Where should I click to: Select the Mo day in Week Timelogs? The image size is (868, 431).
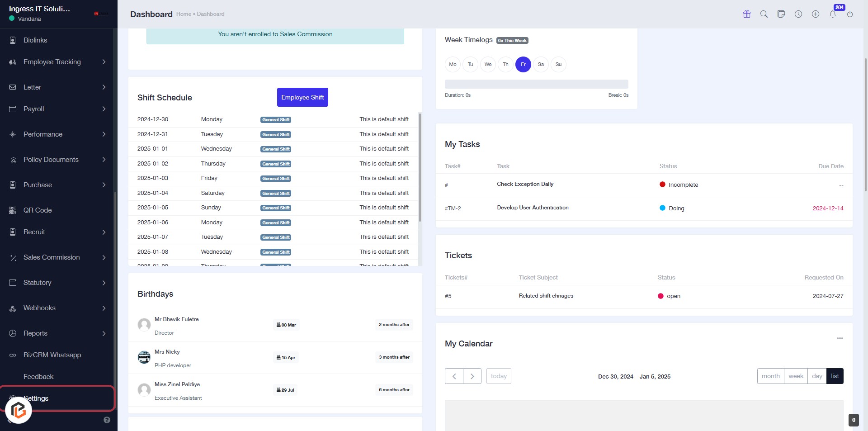pos(453,64)
